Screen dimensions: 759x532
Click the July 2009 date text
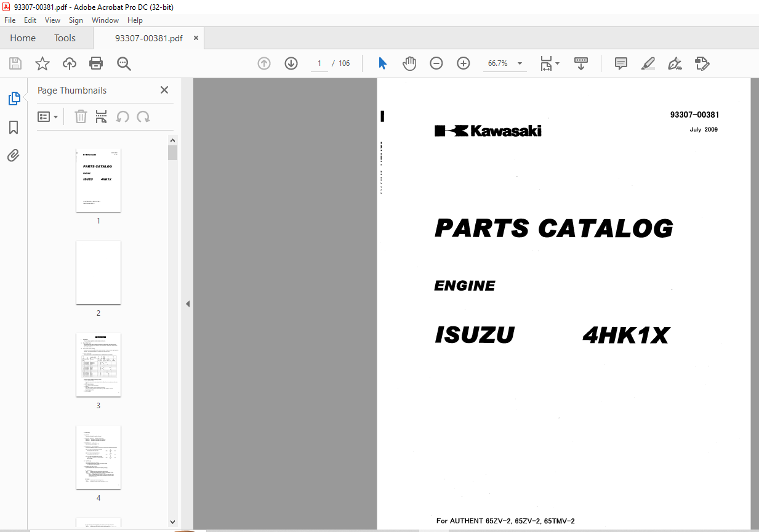[x=704, y=130]
